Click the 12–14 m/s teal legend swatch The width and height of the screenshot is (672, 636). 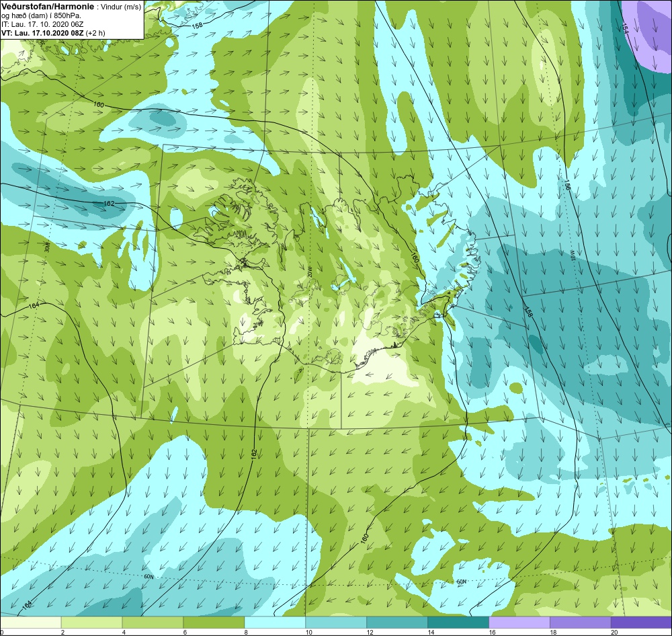pos(397,622)
